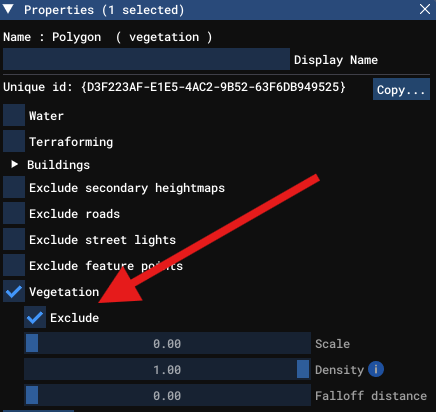The height and width of the screenshot is (412, 436).
Task: Click the Display Name input field
Action: [x=146, y=59]
